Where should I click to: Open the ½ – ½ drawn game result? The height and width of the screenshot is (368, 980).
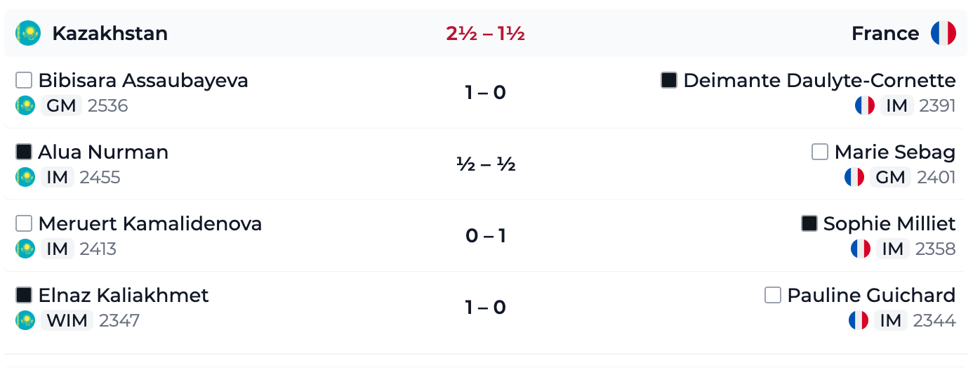(x=486, y=164)
